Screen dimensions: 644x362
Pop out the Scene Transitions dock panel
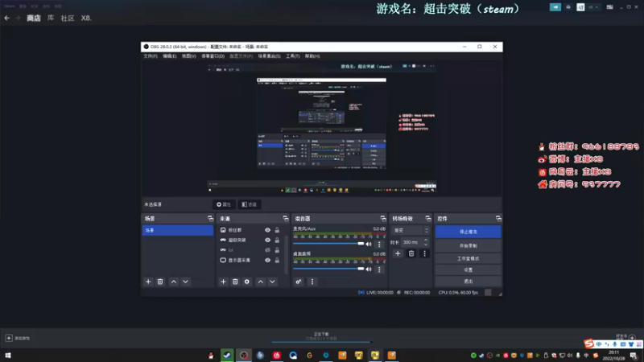428,219
